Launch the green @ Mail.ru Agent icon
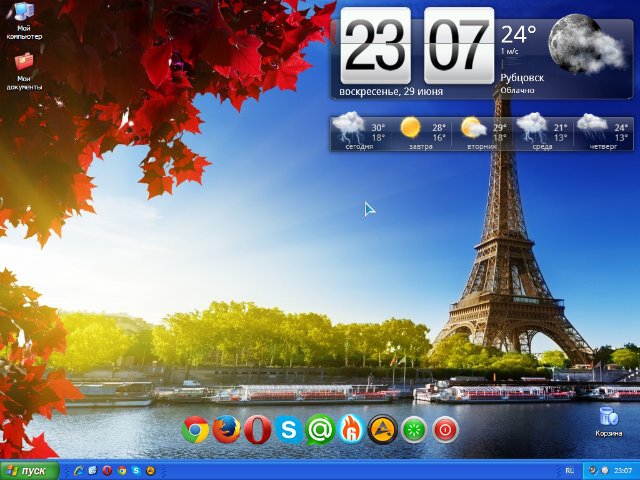 tap(320, 430)
